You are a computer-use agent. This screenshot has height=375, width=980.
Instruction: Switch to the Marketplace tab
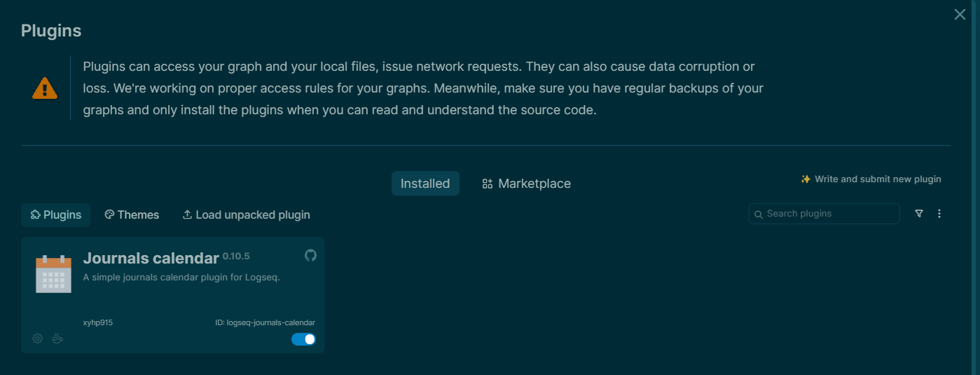click(x=527, y=184)
